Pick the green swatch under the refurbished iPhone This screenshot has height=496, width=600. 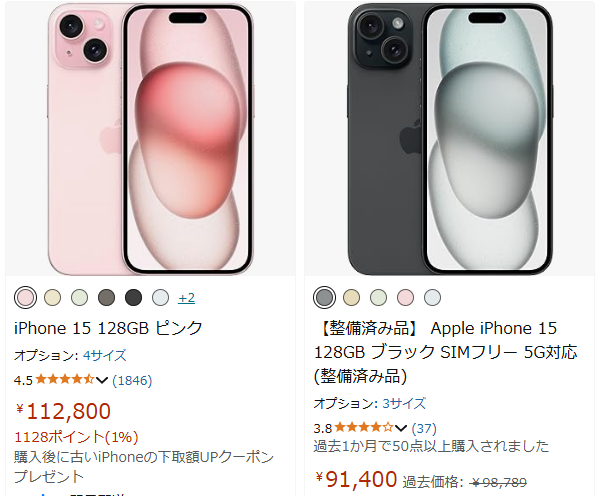(x=378, y=298)
